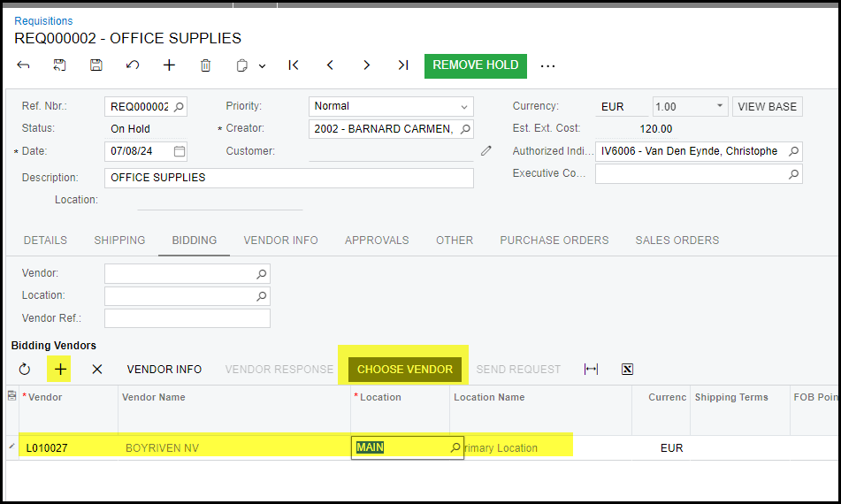Click the Save and Close icon
841x504 pixels.
(59, 65)
